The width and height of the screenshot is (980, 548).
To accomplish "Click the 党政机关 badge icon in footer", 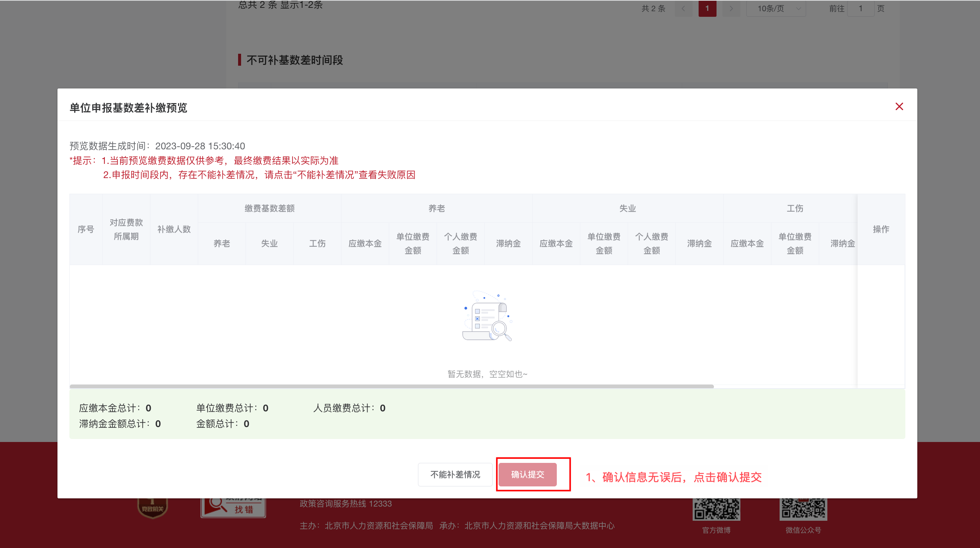I will 152,506.
